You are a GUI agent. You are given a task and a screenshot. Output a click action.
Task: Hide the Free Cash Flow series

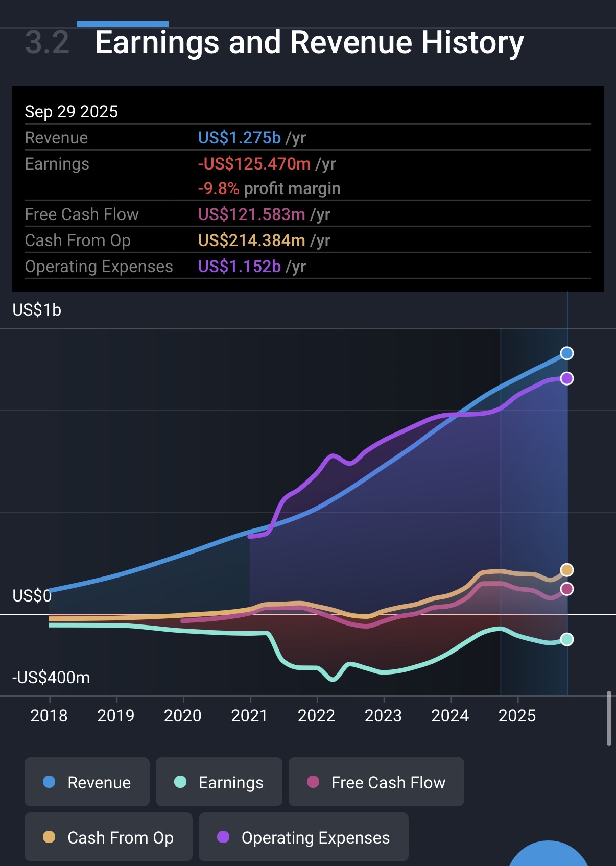(376, 782)
